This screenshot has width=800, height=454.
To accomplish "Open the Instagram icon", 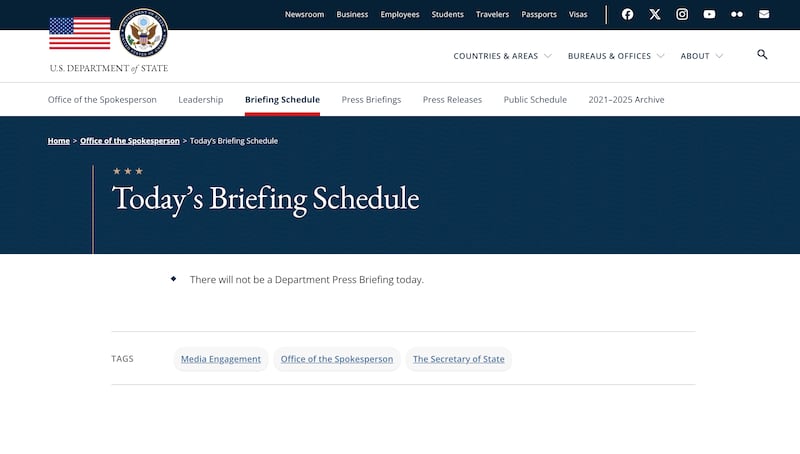I will (x=682, y=14).
